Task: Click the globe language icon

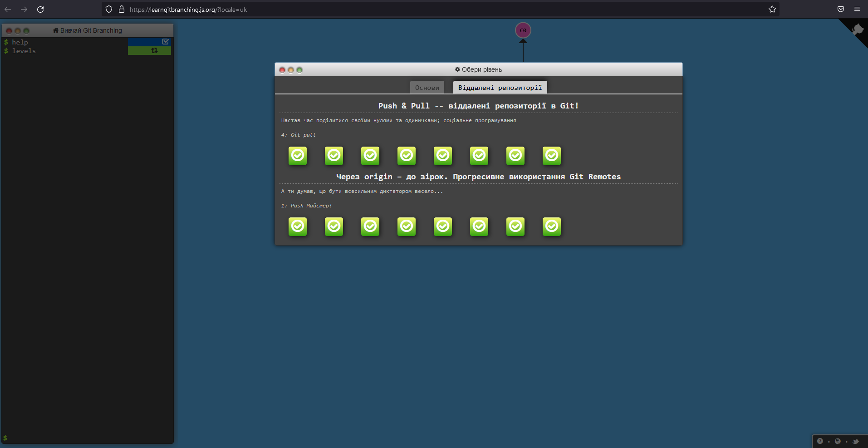Action: pyautogui.click(x=838, y=441)
